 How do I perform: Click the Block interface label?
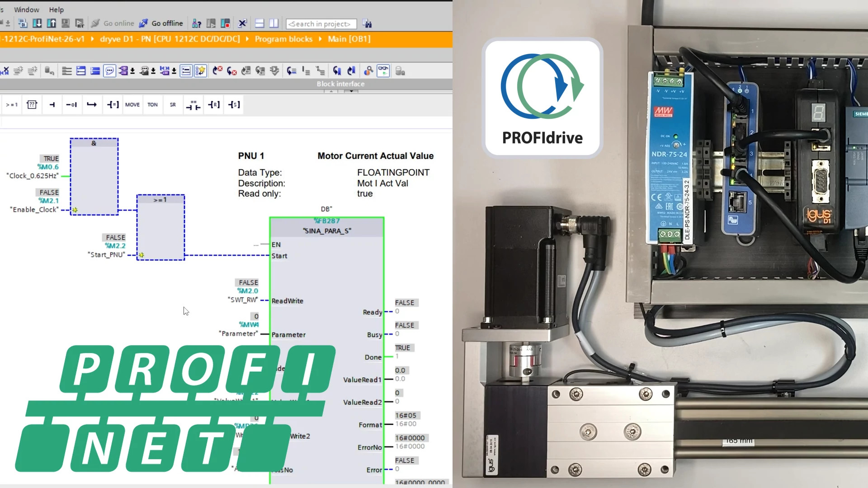(340, 84)
